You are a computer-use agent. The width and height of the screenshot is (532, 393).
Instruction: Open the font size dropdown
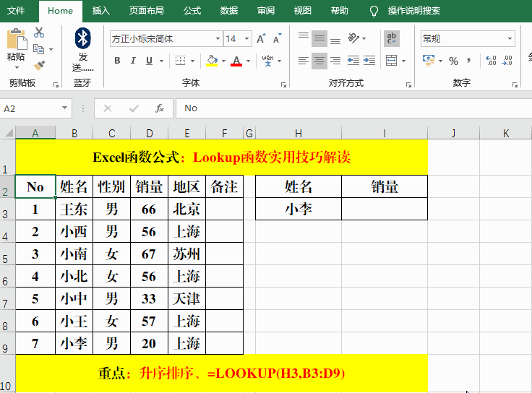coord(246,39)
